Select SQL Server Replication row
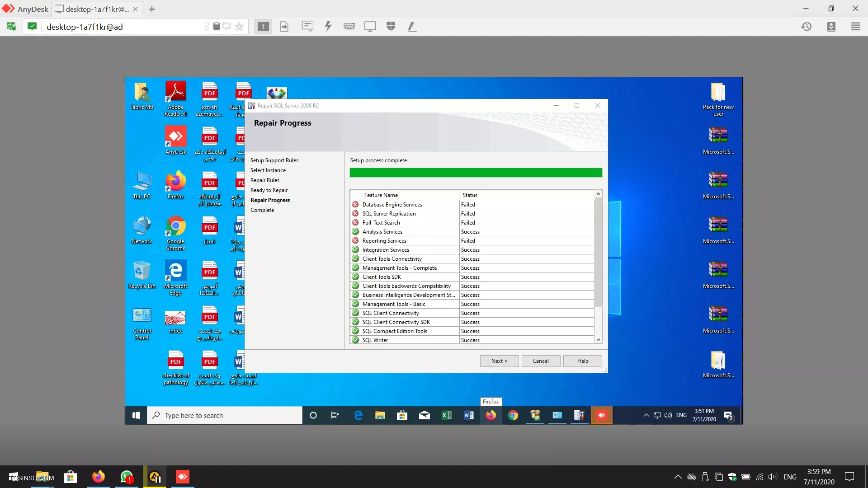Image resolution: width=868 pixels, height=488 pixels. (x=472, y=214)
